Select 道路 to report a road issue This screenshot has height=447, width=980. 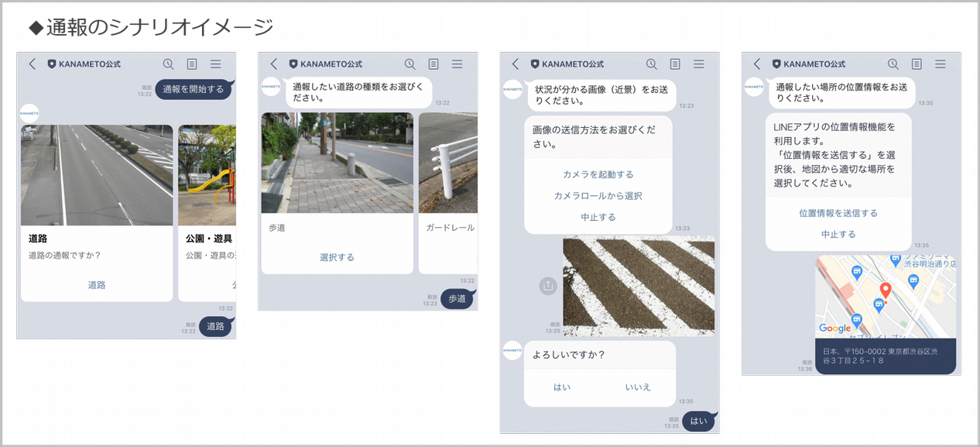tap(96, 286)
